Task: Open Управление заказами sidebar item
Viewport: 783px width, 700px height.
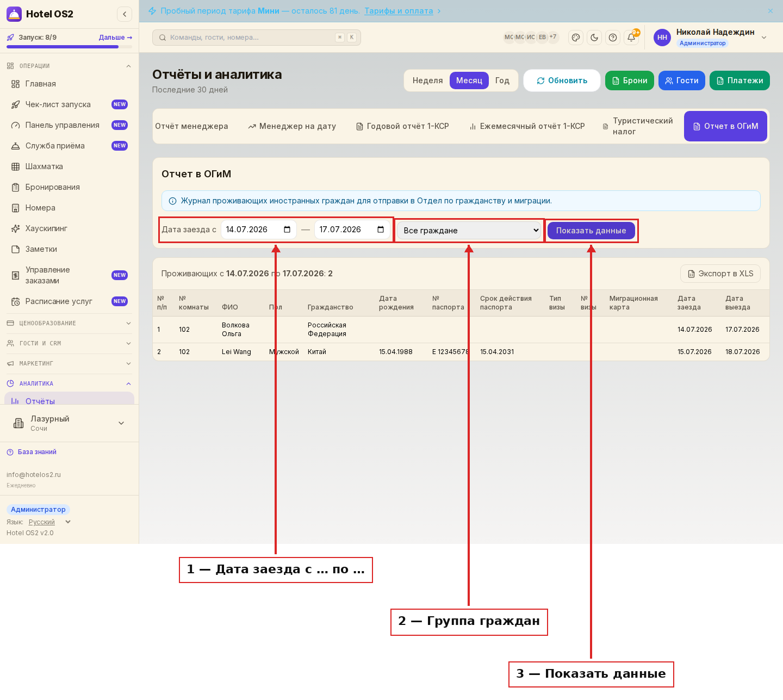Action: [x=70, y=275]
